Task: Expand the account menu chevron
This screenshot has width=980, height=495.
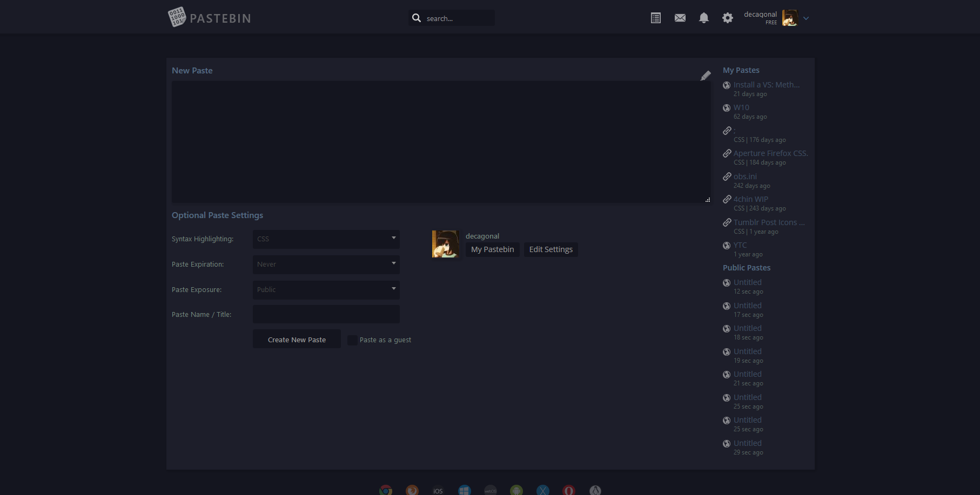Action: 806,18
